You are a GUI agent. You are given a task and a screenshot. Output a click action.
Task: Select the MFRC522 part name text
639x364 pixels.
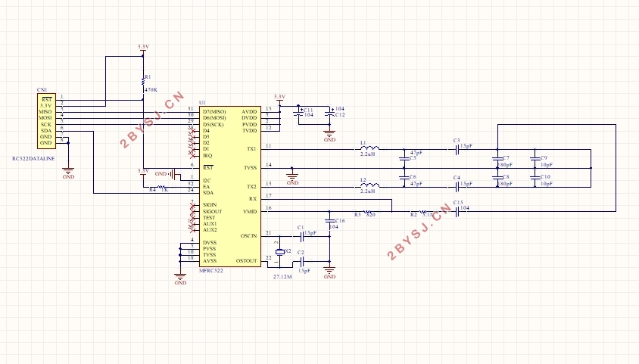point(211,271)
